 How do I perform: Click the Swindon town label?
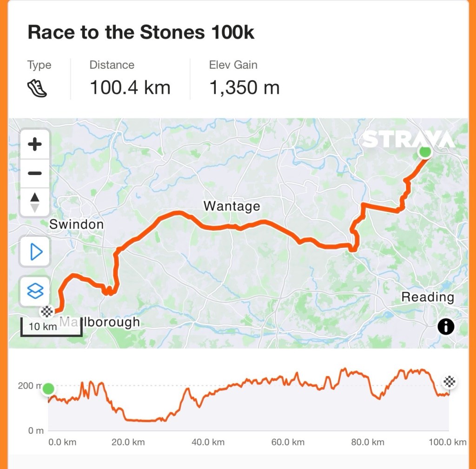click(77, 224)
